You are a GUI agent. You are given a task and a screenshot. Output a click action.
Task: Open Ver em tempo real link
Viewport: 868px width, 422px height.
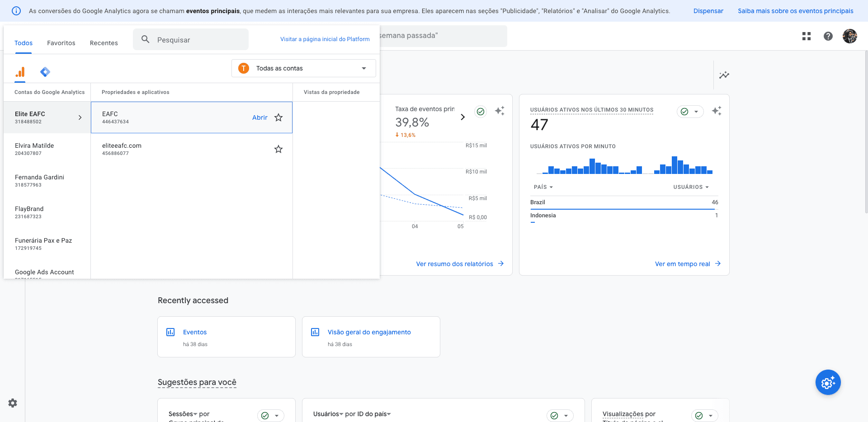[x=688, y=264]
